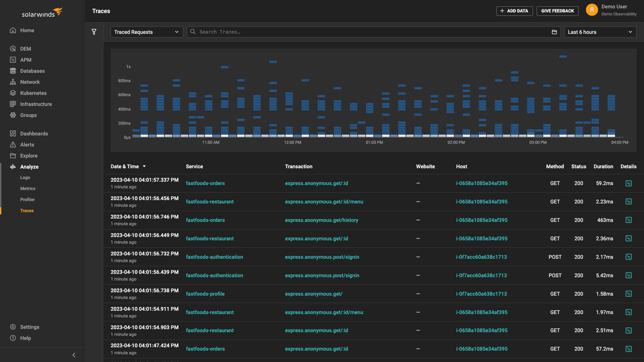
Task: Open the Databases icon in the sidebar
Action: coord(13,71)
